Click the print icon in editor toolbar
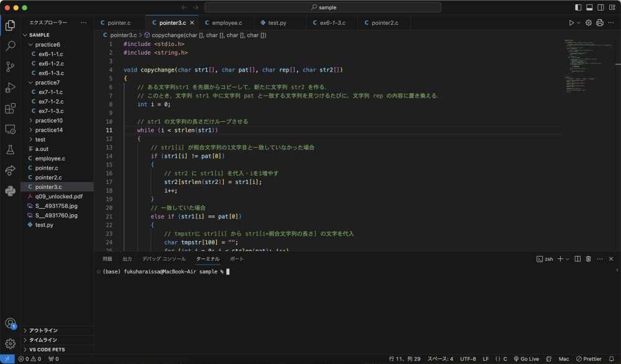 tap(600, 23)
